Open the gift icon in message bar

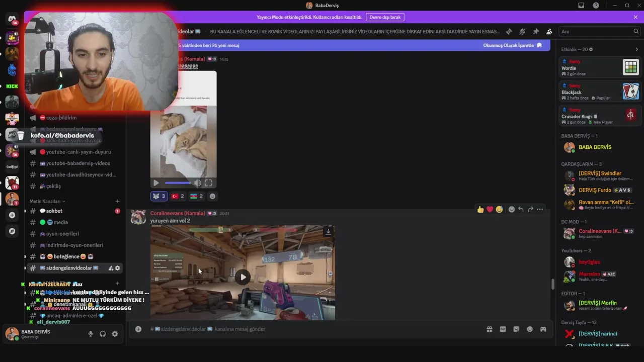pyautogui.click(x=489, y=329)
